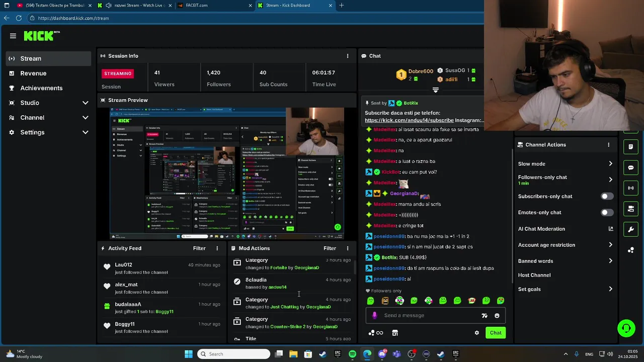The width and height of the screenshot is (644, 362).
Task: Click the Activity Feed Filter button
Action: click(x=199, y=248)
